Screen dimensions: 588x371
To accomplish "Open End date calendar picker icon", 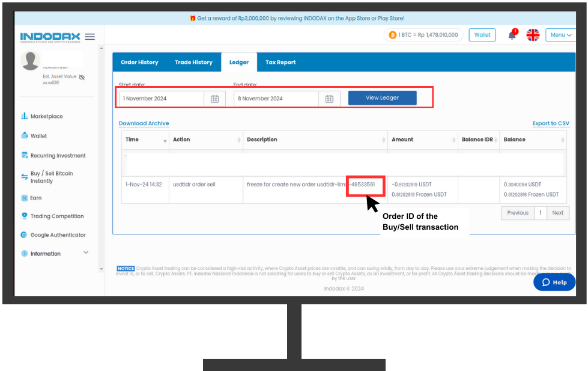I will 329,99.
